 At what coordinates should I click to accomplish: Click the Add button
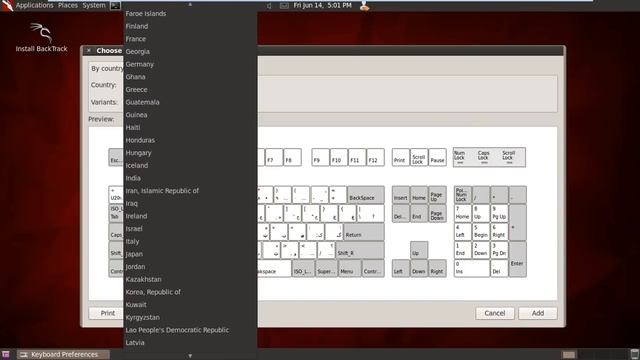coord(538,313)
